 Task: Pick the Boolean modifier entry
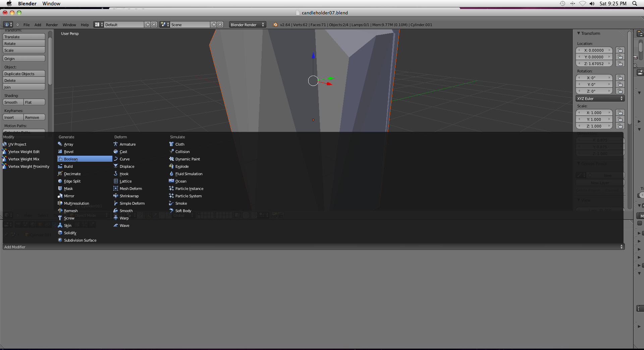point(85,159)
